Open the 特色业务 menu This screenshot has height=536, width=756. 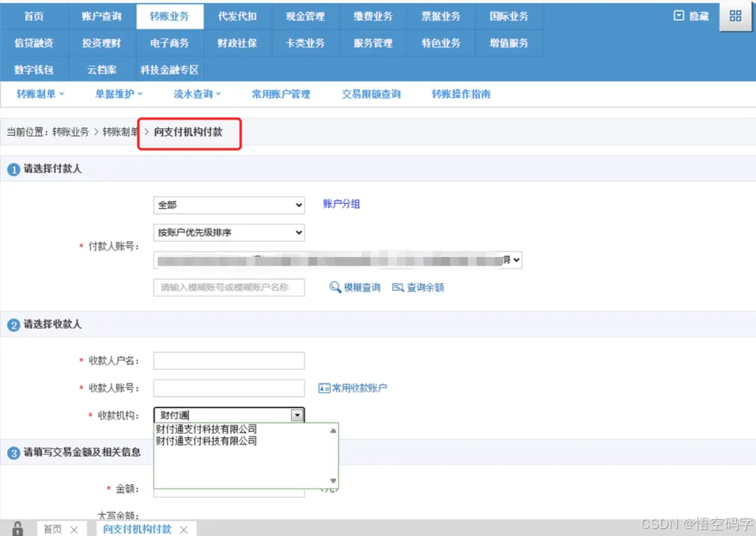pos(441,43)
